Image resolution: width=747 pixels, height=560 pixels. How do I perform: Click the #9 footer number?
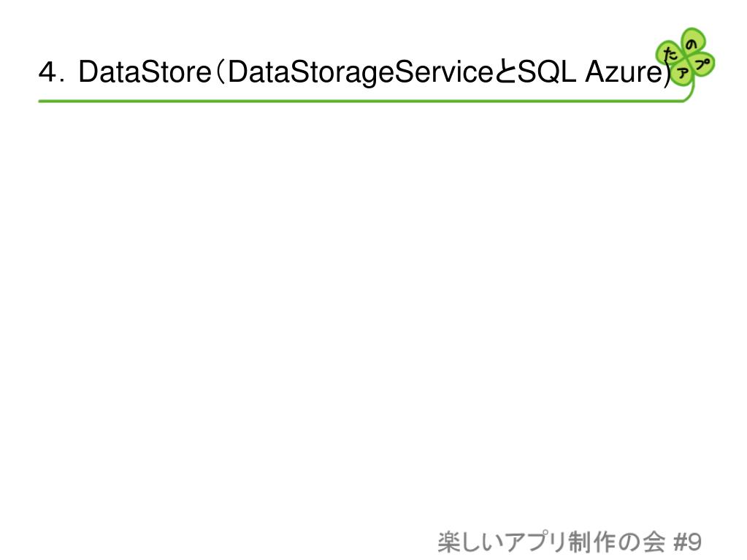point(687,542)
